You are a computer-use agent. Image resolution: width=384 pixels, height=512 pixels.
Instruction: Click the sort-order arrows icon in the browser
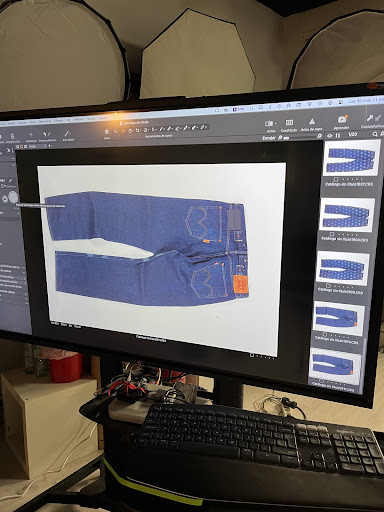[x=337, y=136]
